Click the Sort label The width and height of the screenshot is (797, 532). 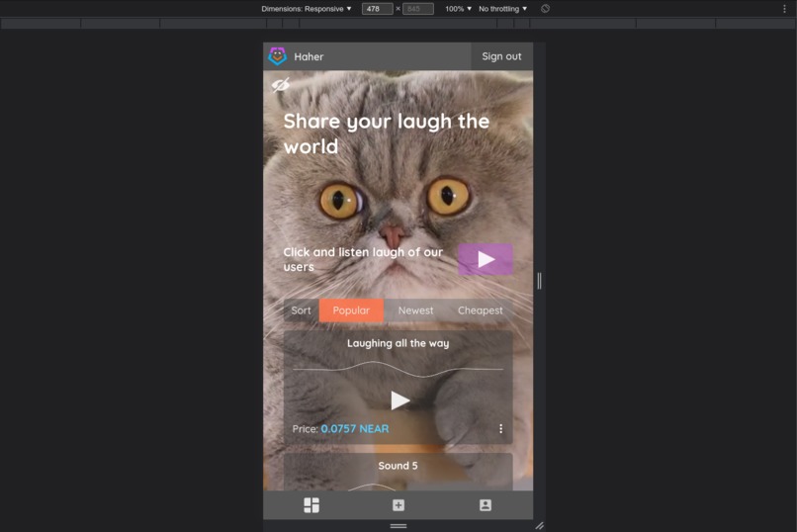[301, 310]
